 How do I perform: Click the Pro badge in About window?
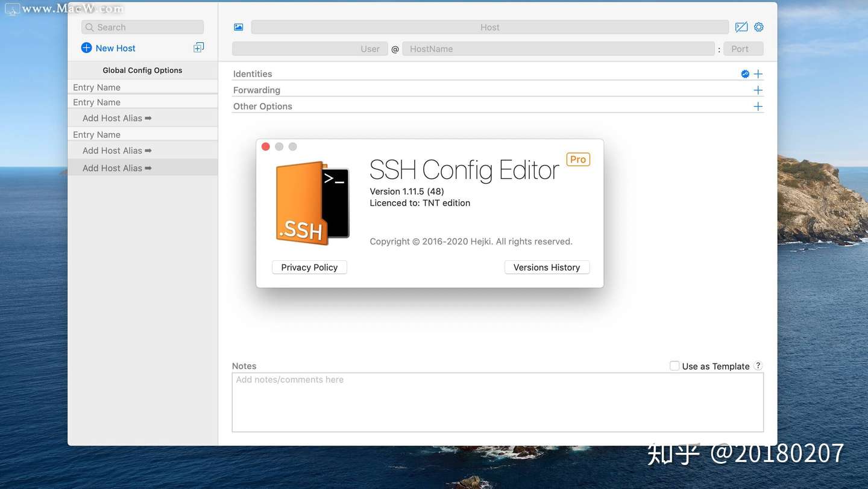coord(578,160)
